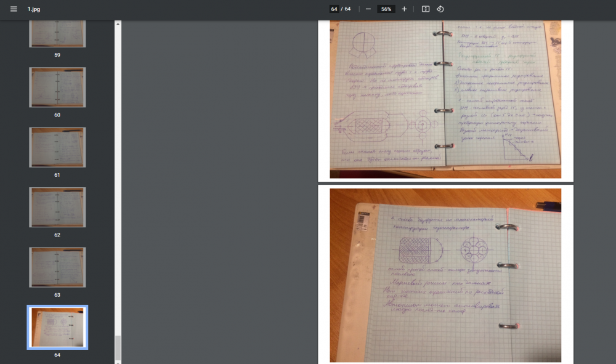Click the 1.jpg document title

tap(34, 9)
